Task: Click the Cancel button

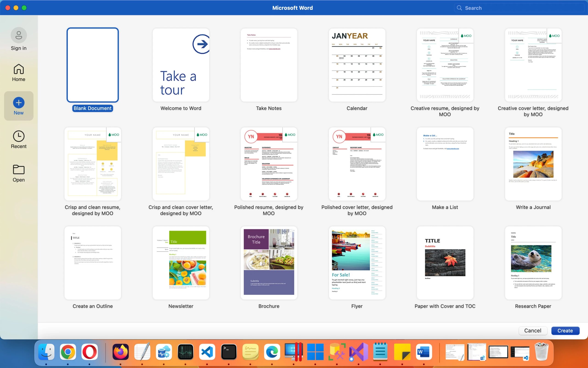Action: tap(533, 331)
